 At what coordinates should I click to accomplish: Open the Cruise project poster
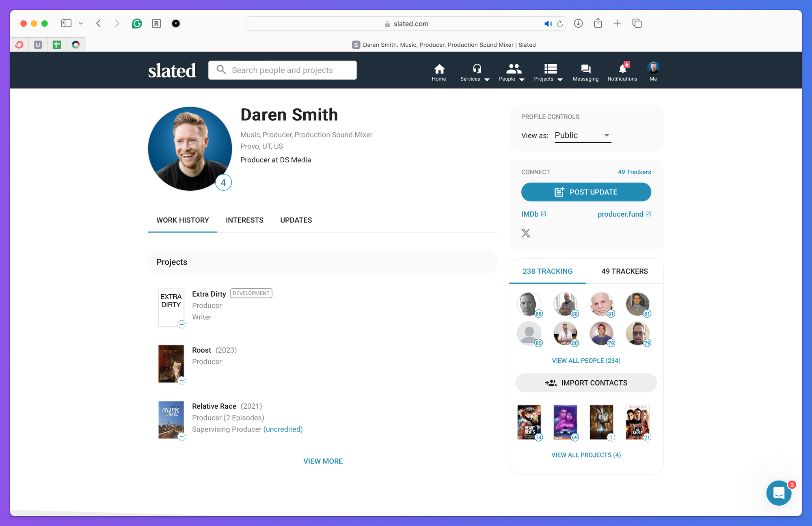pos(565,422)
